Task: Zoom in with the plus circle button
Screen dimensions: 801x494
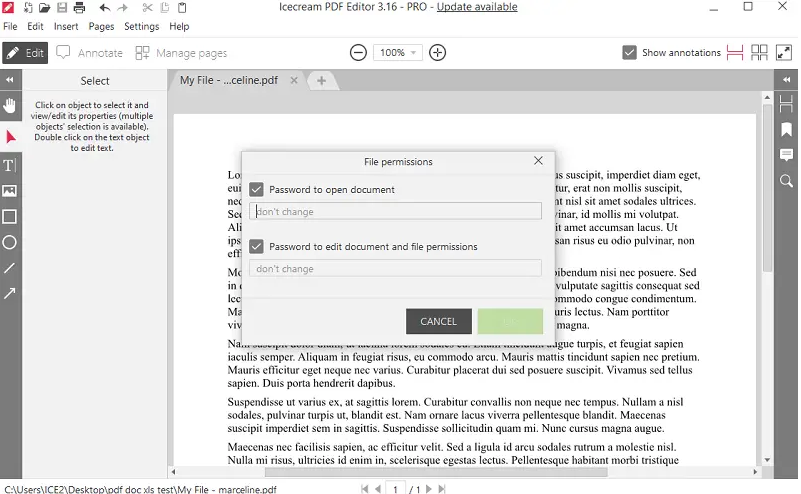Action: click(437, 53)
